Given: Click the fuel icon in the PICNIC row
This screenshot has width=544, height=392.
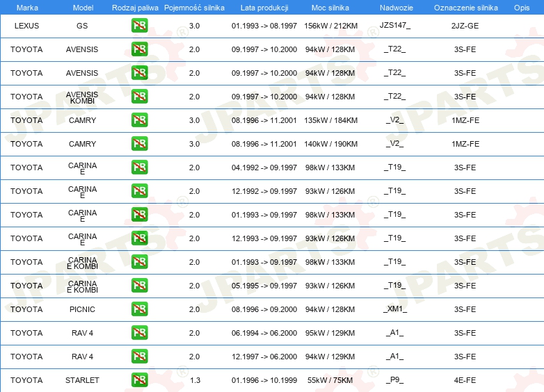Looking at the screenshot, I should [x=139, y=309].
